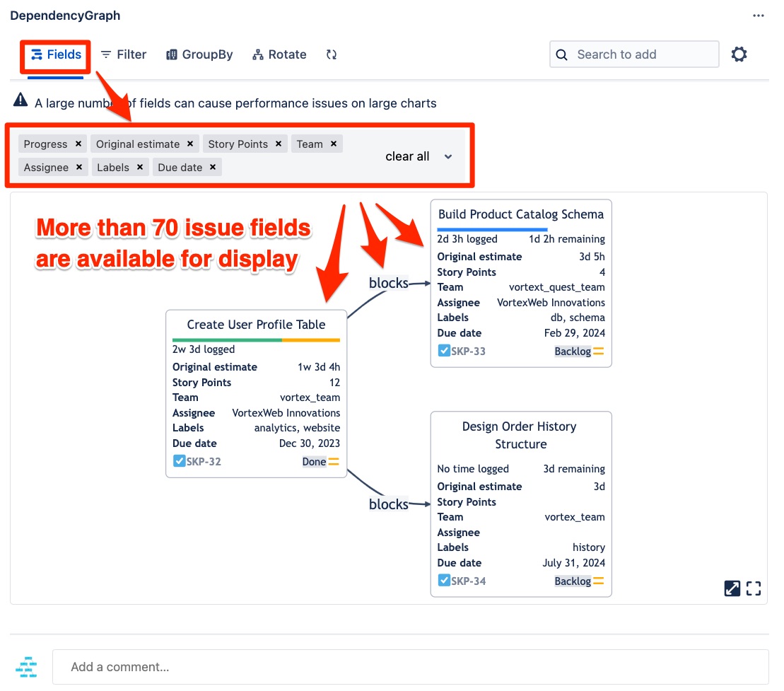Remove the Progress field tag

tap(78, 144)
